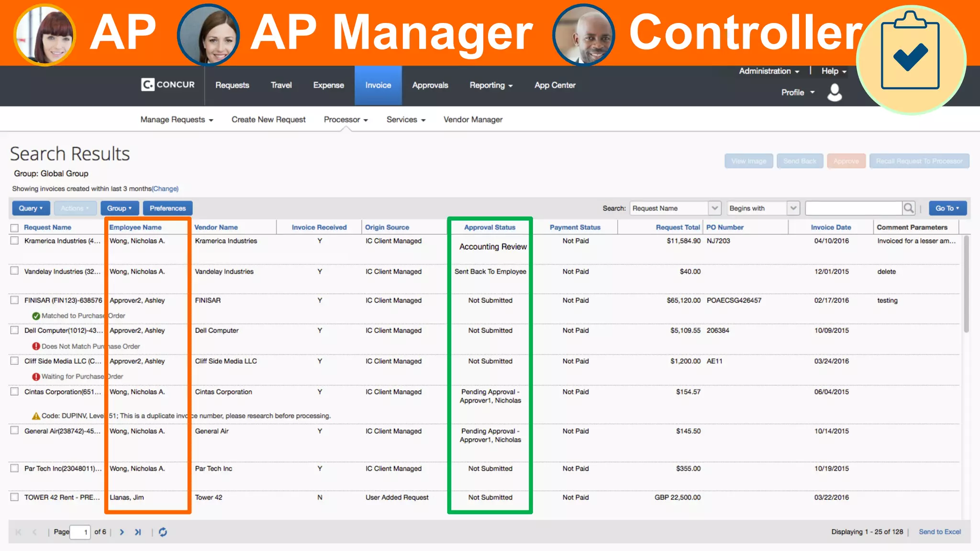Click the yellow DUPINV warning icon

(x=36, y=416)
